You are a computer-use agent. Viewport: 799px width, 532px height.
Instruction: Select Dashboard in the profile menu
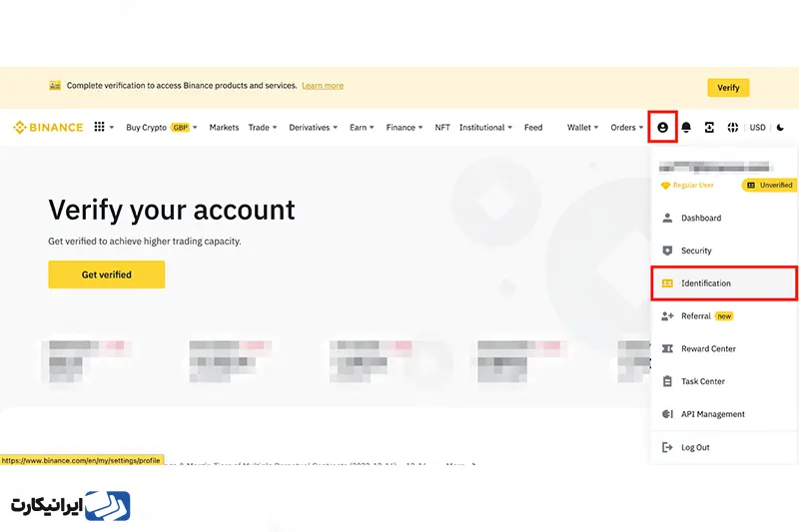tap(723, 218)
